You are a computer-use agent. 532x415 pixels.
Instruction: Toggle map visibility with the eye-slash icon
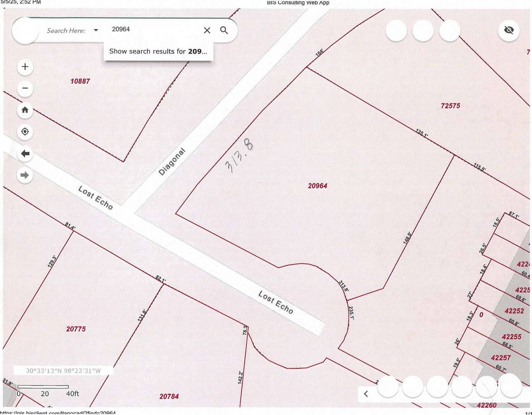coord(508,29)
